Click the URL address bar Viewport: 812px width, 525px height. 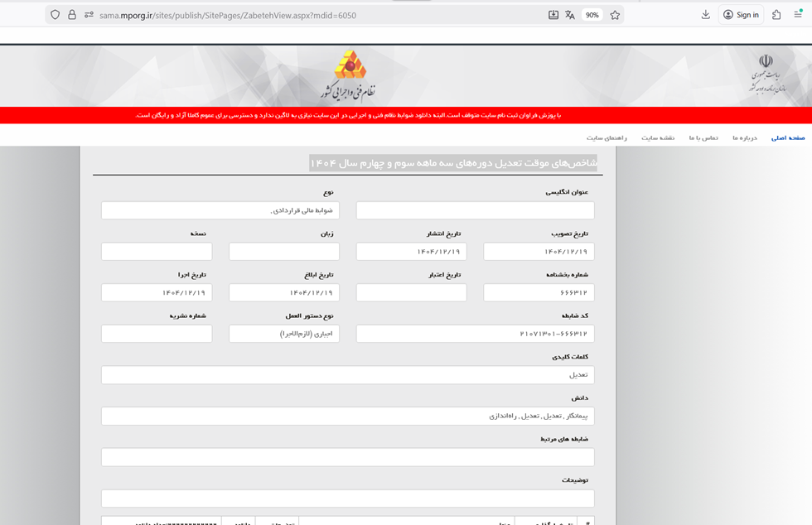click(x=321, y=15)
